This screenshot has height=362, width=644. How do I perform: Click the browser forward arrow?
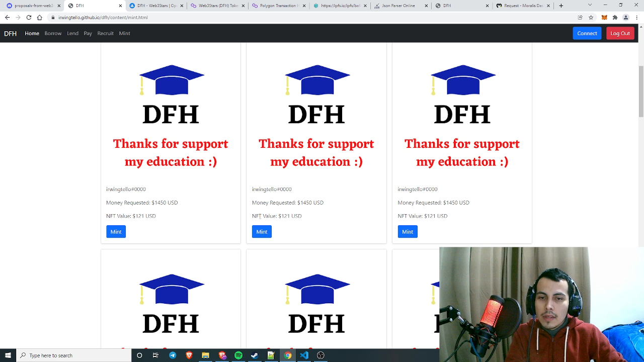pyautogui.click(x=18, y=17)
